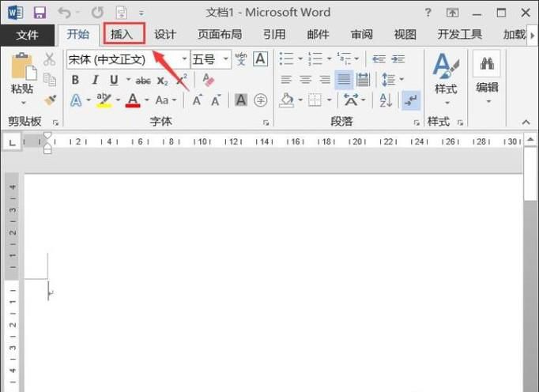This screenshot has height=392, width=539.
Task: Toggle Italic formatting
Action: [x=95, y=80]
